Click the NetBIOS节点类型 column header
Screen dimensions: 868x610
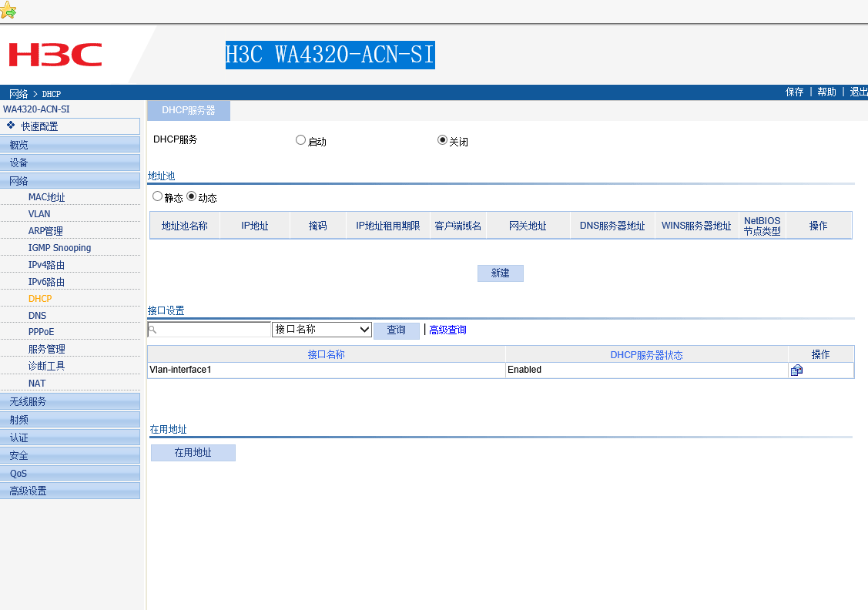click(x=762, y=226)
